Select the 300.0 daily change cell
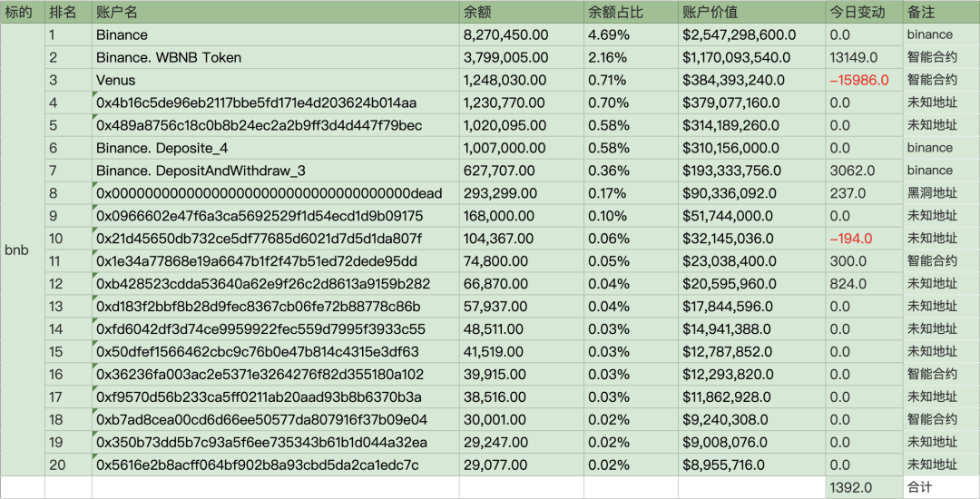Screen dimensions: 980x499 tap(864, 261)
